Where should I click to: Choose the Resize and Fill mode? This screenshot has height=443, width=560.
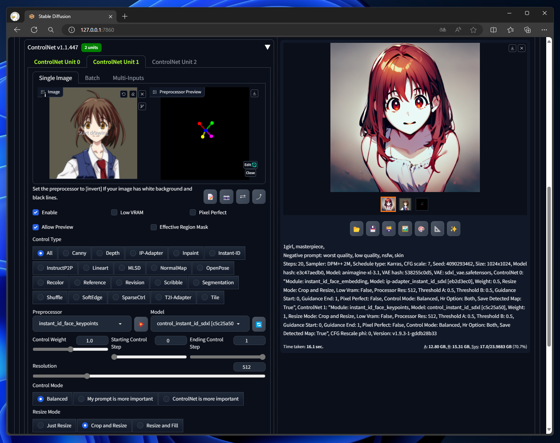[158, 425]
